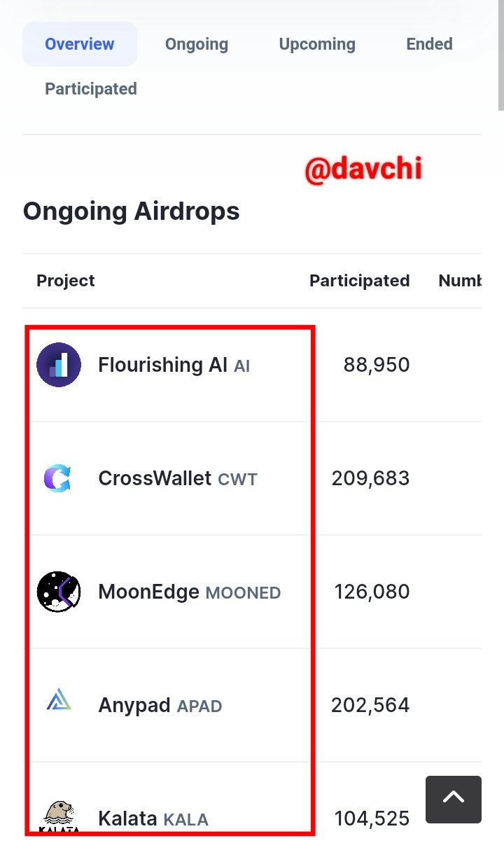This screenshot has width=504, height=843.
Task: Click the page vertical scrollbar
Action: [x=500, y=56]
